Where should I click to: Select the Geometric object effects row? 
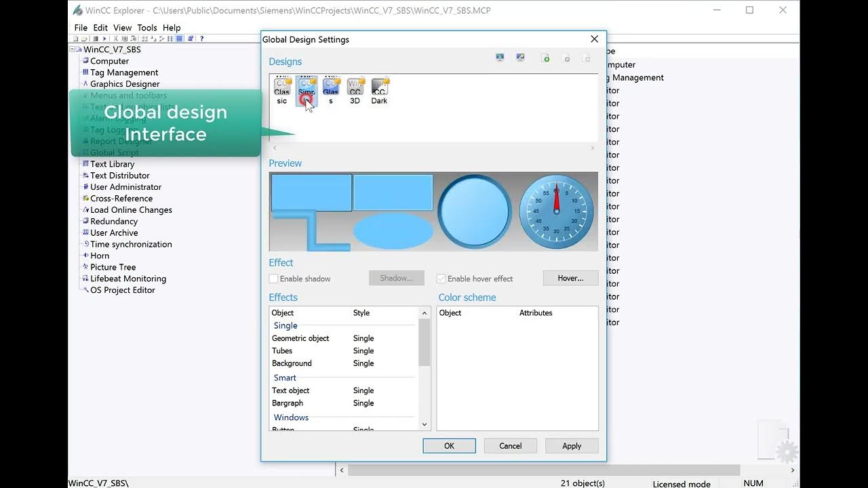click(x=344, y=338)
